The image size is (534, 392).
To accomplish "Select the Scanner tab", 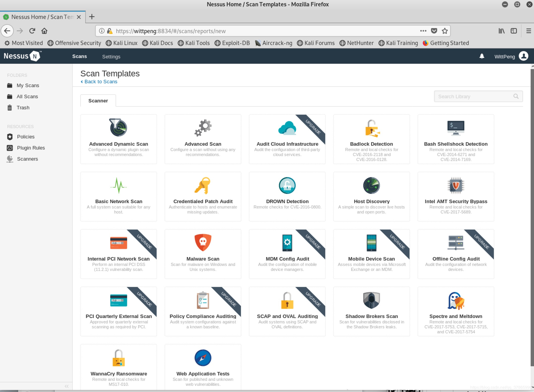I will (98, 101).
